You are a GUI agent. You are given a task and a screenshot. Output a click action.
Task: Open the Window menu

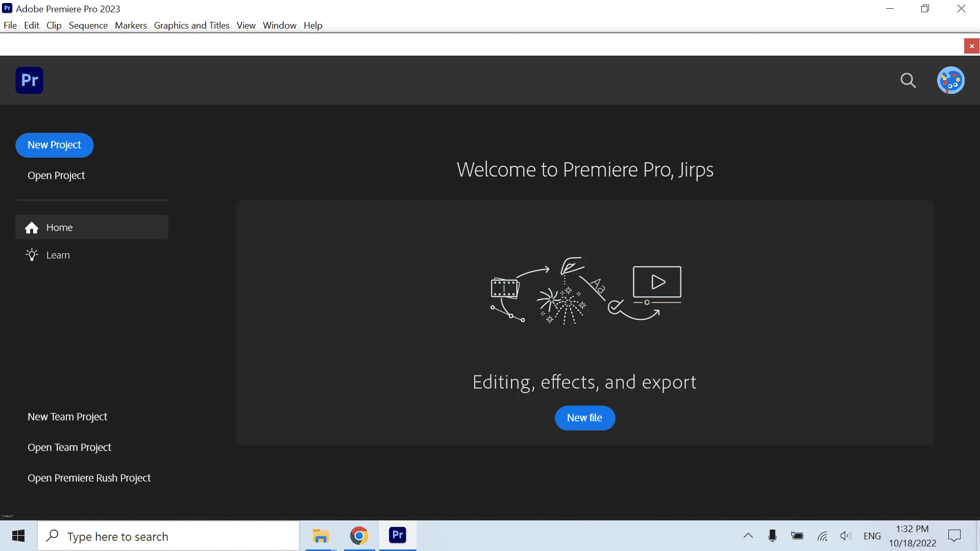click(280, 26)
